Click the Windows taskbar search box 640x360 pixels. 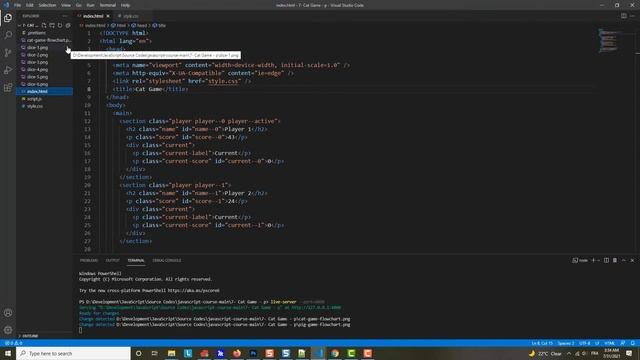pos(73,353)
